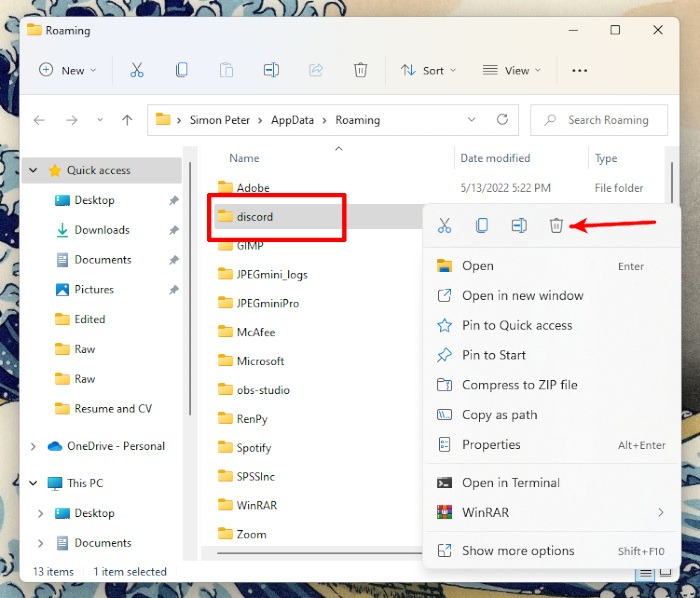This screenshot has height=598, width=700.
Task: Click the Cut icon in the top toolbar
Action: (x=137, y=70)
